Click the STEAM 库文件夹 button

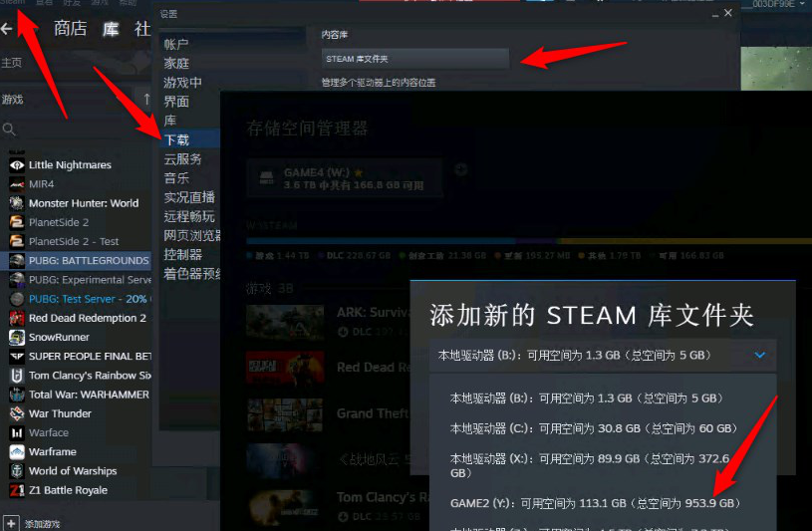click(x=414, y=59)
